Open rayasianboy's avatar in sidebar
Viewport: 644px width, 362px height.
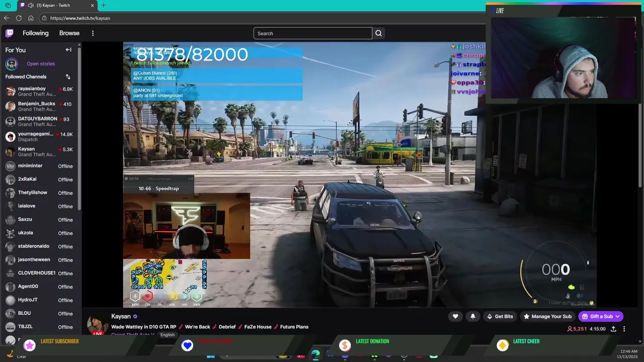(10, 92)
